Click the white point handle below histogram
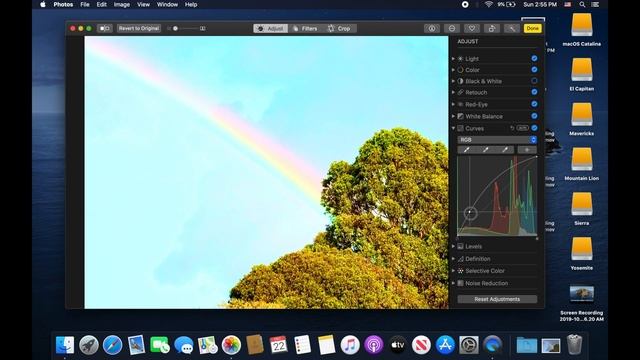Screen dimensions: 640x360 (x=537, y=238)
